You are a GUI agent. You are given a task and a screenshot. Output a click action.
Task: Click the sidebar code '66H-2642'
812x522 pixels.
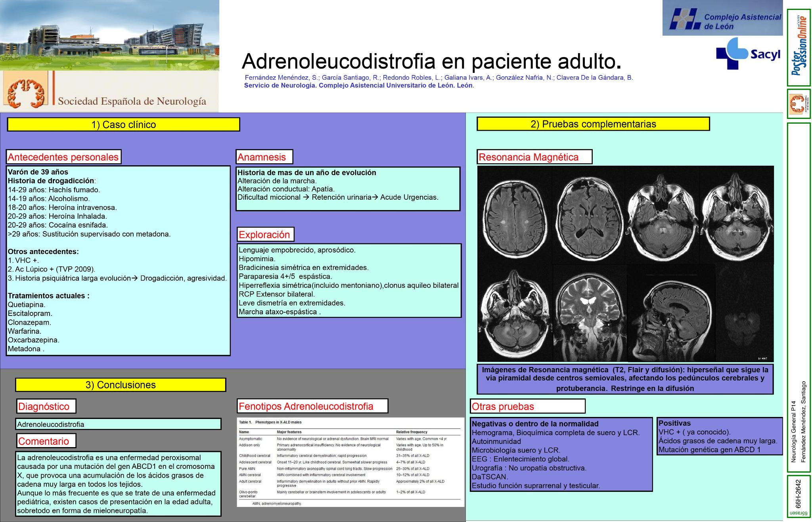799,494
